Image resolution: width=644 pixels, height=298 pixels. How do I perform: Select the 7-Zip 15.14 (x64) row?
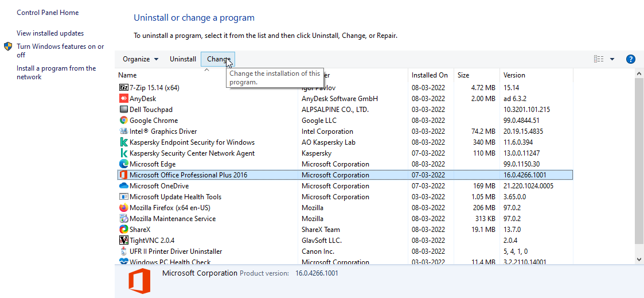pyautogui.click(x=345, y=87)
